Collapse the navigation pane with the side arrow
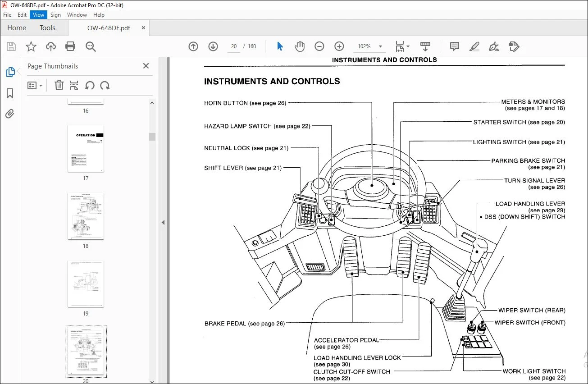The width and height of the screenshot is (588, 384). (163, 222)
